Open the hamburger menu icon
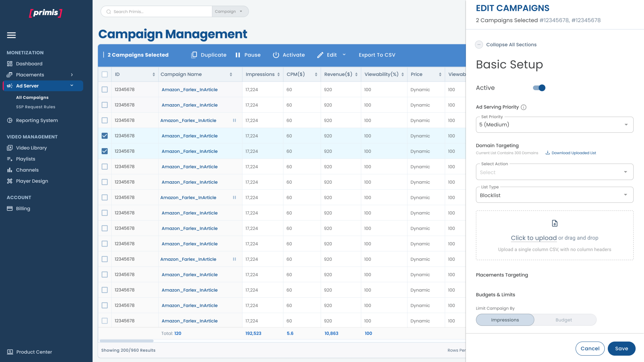Image resolution: width=644 pixels, height=362 pixels. 11,35
